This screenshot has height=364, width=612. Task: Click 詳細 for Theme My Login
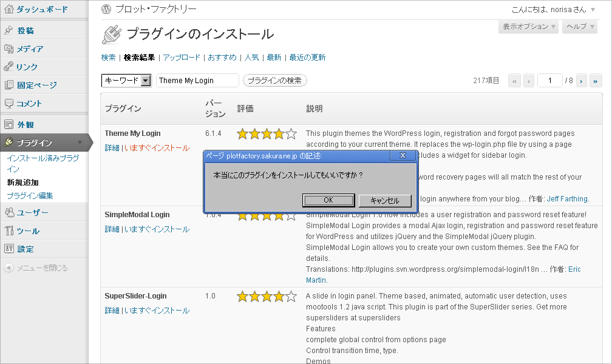112,148
